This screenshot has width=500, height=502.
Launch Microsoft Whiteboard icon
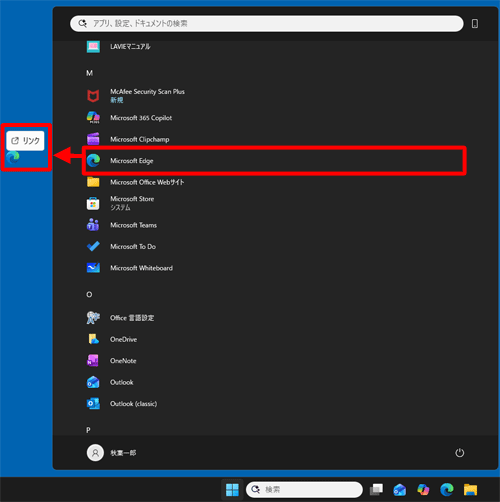click(93, 268)
